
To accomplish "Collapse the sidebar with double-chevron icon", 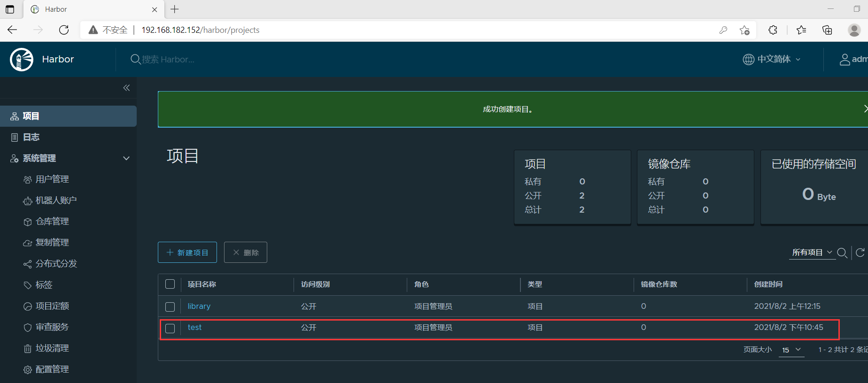I will click(x=126, y=88).
